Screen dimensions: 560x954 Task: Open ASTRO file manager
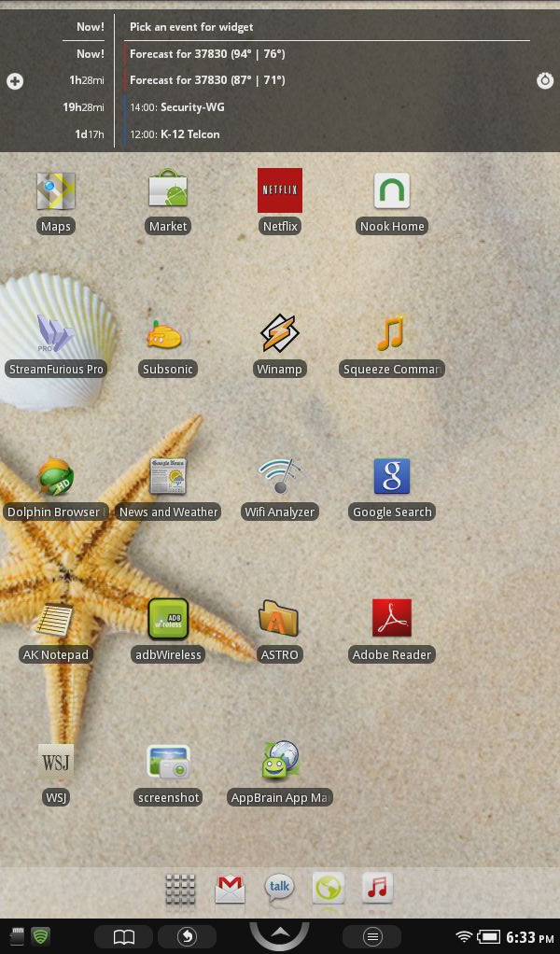278,619
